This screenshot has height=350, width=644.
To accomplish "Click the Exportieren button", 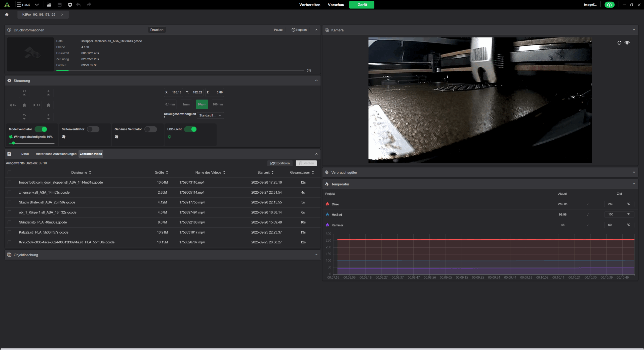I will 280,163.
